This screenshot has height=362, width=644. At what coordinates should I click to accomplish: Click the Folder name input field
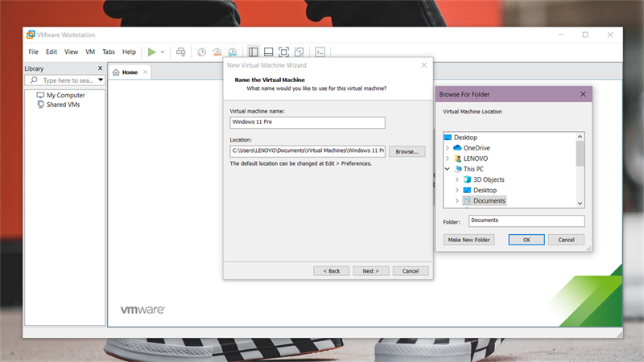point(526,220)
